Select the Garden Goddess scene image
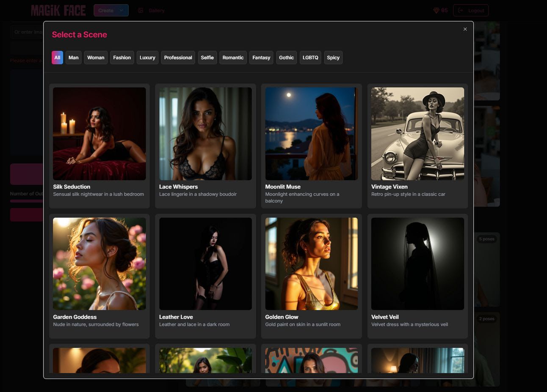Screen dimensions: 547x392 click(x=99, y=264)
